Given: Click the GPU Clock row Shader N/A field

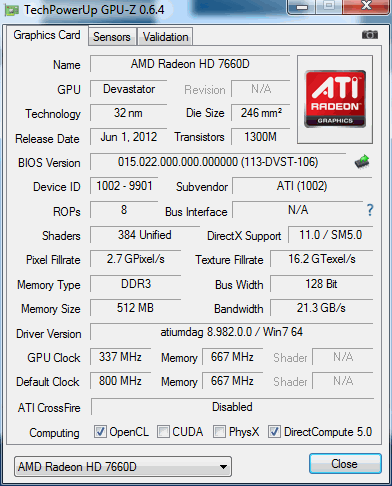Looking at the screenshot, I should (x=343, y=357).
